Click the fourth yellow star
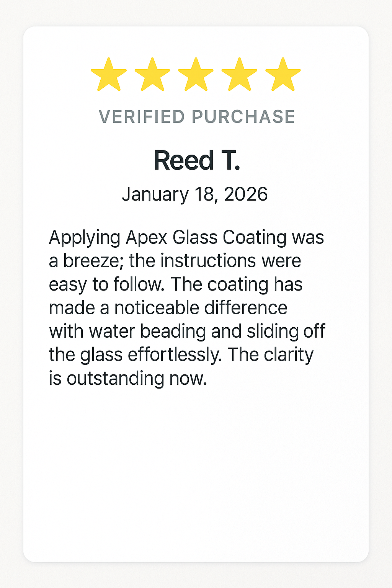This screenshot has height=588, width=392. pyautogui.click(x=239, y=75)
